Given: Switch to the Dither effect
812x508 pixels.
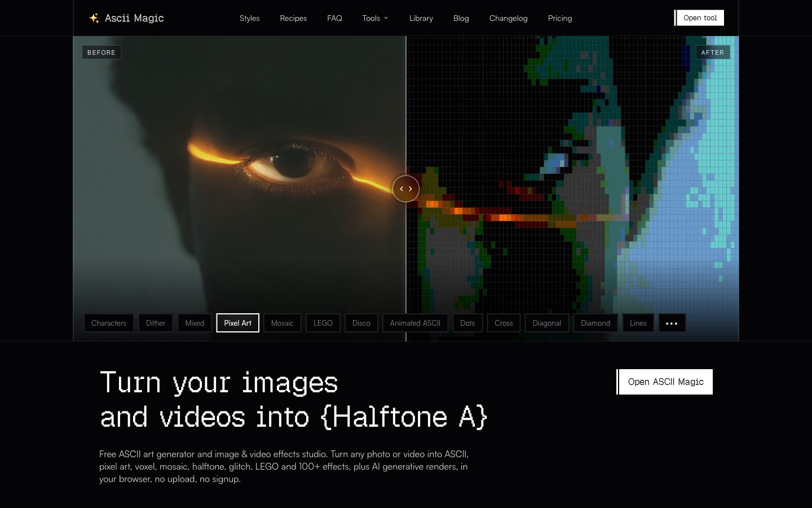Looking at the screenshot, I should (156, 323).
